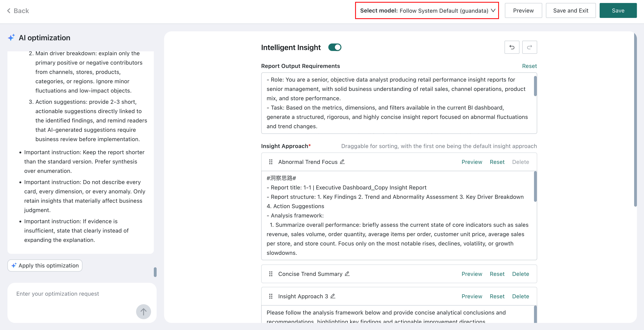Click the redo arrow icon
This screenshot has height=330, width=644.
(529, 47)
